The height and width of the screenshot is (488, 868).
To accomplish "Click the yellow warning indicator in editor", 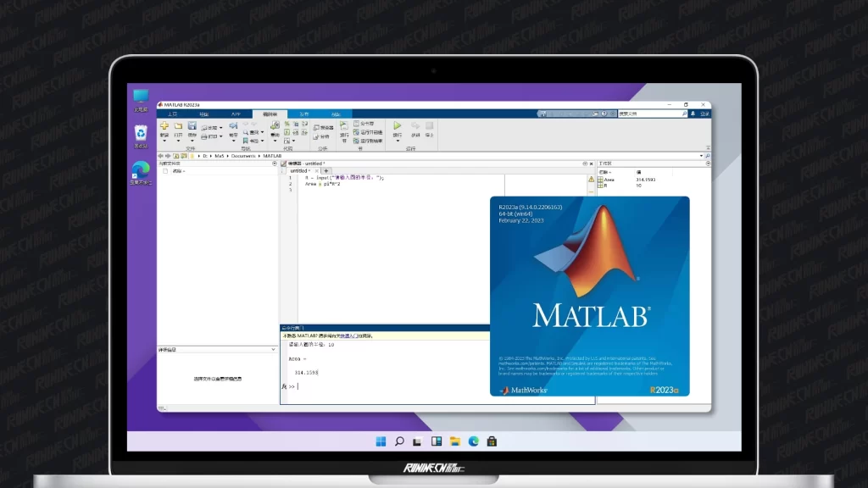I will [591, 180].
